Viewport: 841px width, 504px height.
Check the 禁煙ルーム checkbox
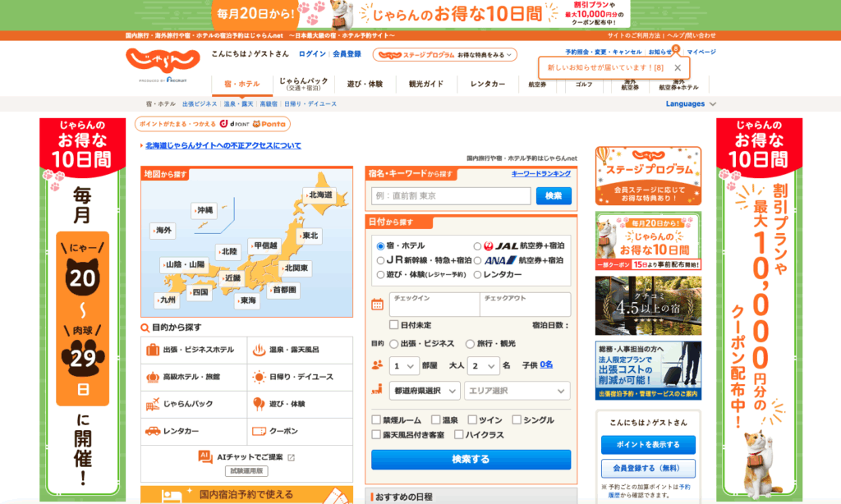376,419
